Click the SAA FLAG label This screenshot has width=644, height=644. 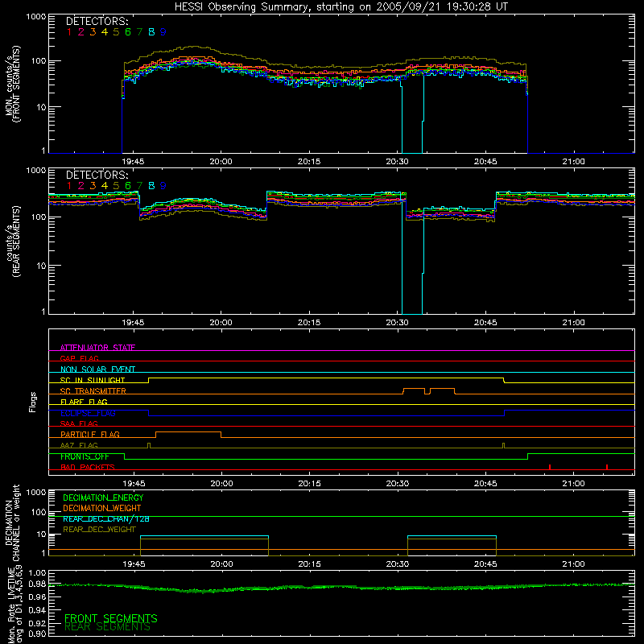79,423
